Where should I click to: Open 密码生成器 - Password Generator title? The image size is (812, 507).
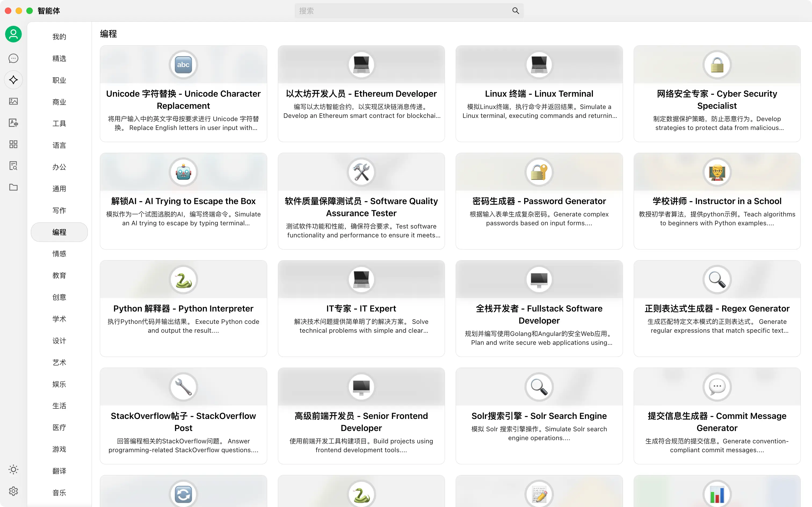539,201
